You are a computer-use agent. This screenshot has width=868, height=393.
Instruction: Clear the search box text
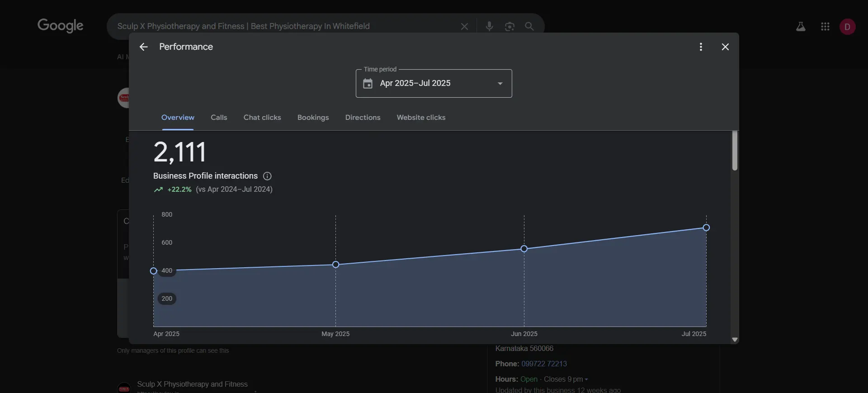point(464,26)
